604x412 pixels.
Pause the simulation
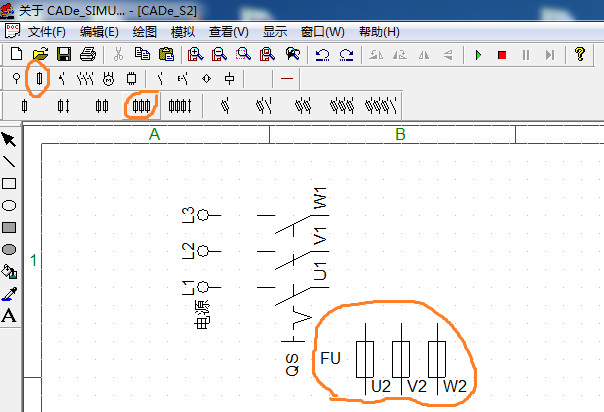(x=526, y=55)
